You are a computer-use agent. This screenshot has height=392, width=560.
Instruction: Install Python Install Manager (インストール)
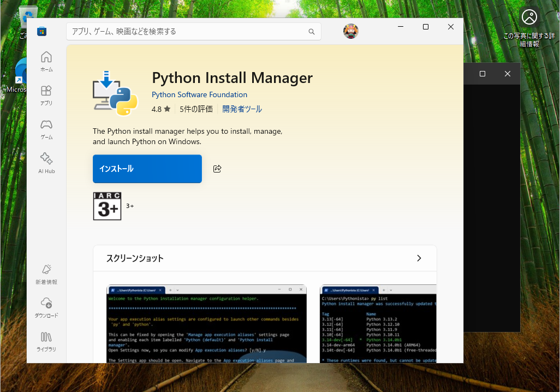click(147, 169)
